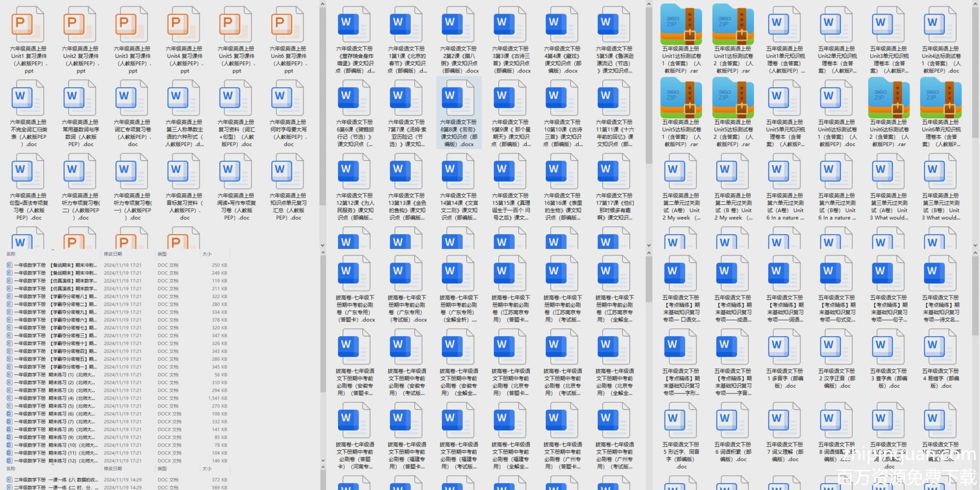Click scroll-down arrow of 六年级英语上册 icon pane
This screenshot has height=490, width=980.
pyautogui.click(x=322, y=245)
